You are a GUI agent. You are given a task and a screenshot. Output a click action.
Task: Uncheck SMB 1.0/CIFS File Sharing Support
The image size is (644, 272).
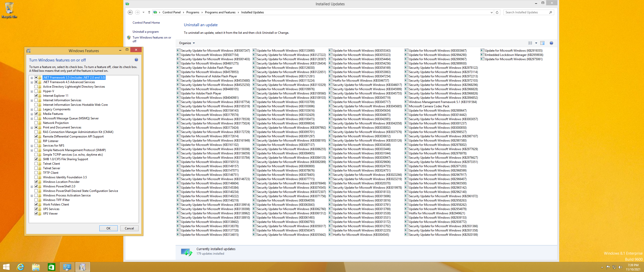36,159
